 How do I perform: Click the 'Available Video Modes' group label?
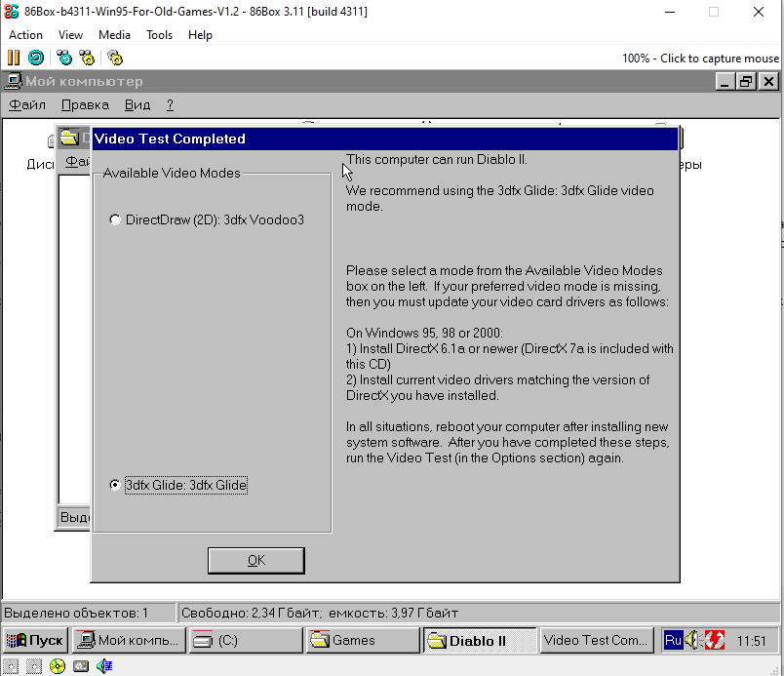(x=172, y=173)
